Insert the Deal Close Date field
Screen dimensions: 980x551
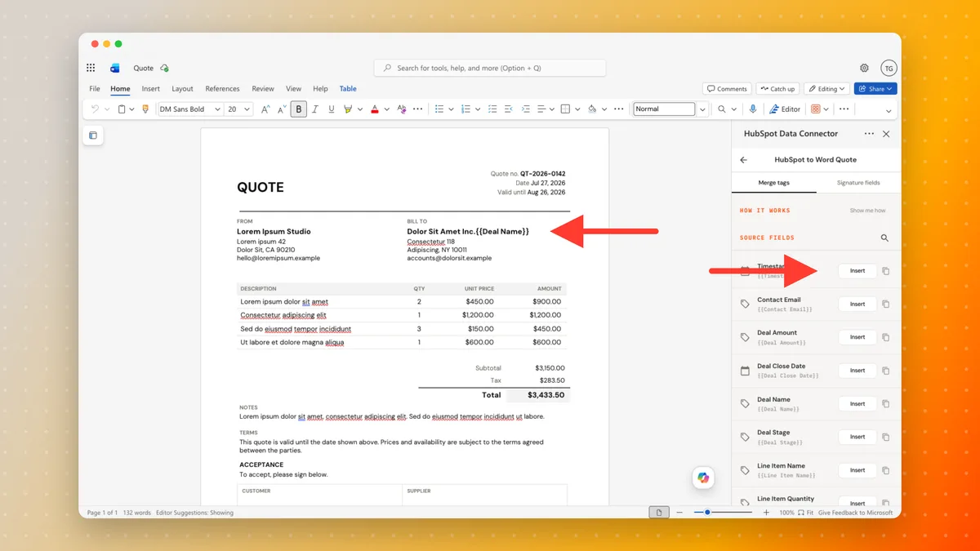point(857,370)
